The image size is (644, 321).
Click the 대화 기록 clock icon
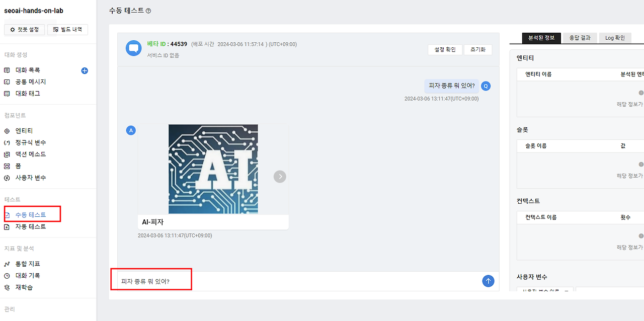(x=7, y=276)
